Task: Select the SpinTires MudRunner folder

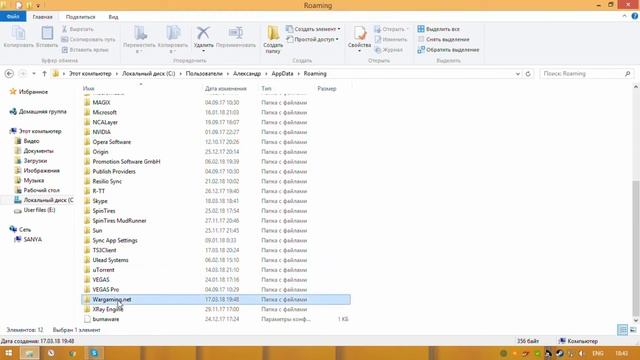Action: click(x=119, y=221)
